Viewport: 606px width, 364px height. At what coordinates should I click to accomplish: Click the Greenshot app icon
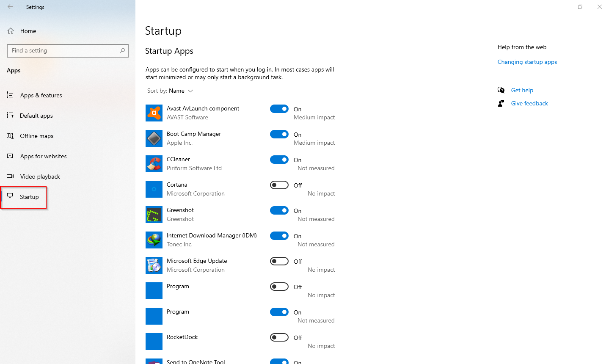[154, 215]
